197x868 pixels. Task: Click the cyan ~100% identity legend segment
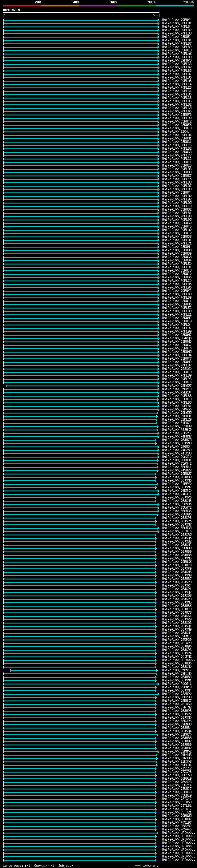coord(175,6)
